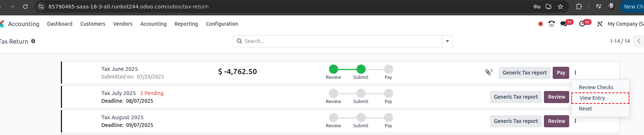Open the attachment paperclip on Tax June 2025
This screenshot has width=644, height=135.
[489, 72]
